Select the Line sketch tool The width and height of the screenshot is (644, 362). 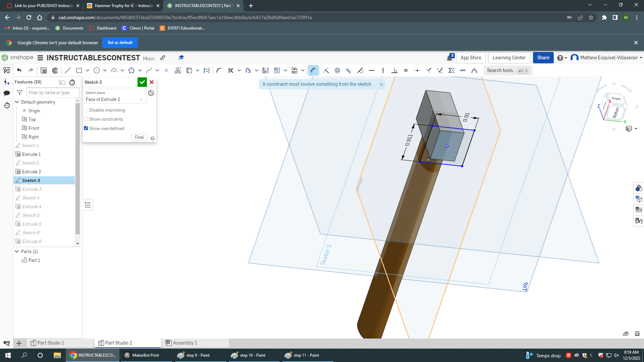coord(68,70)
